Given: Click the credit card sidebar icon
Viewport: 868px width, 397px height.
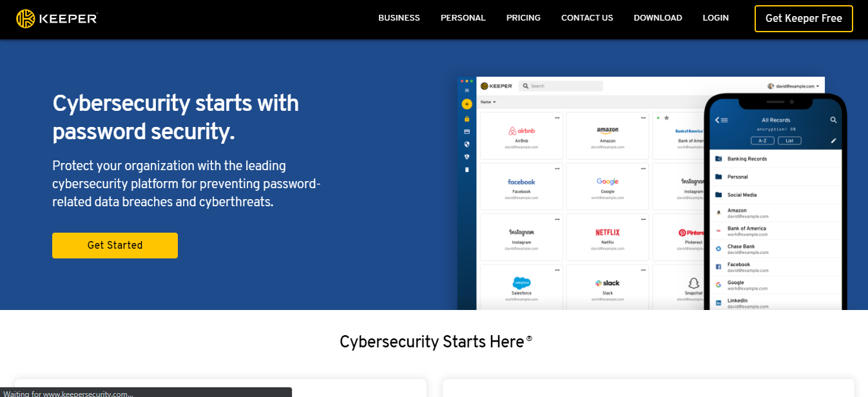Looking at the screenshot, I should 467,131.
